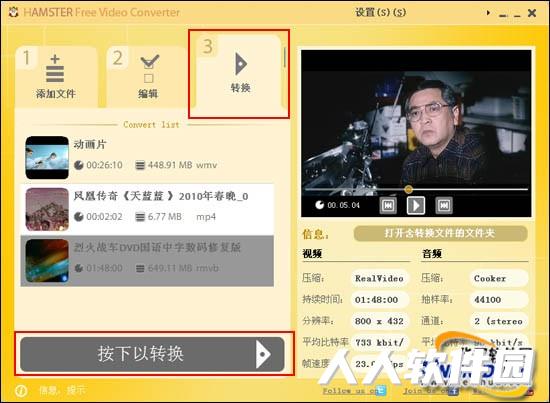
Task: Click 凤凰传奇《天蓝蓝》2010年春晚_0 title
Action: coord(161,196)
